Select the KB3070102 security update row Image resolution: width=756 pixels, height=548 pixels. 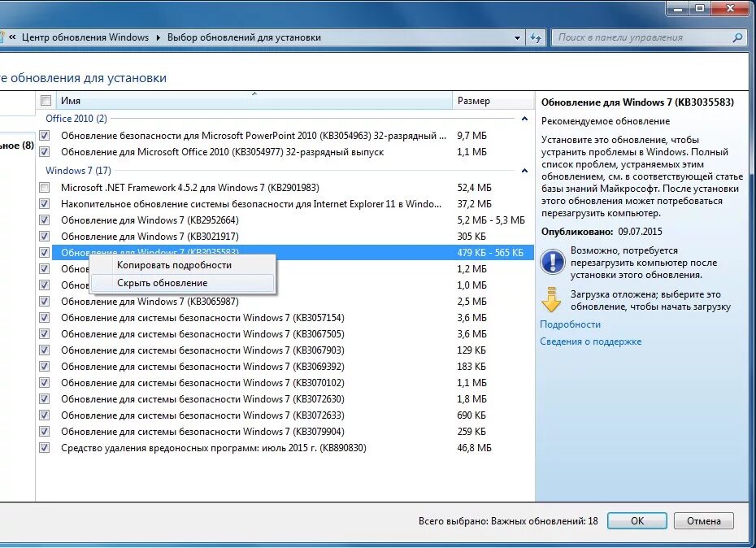293,383
